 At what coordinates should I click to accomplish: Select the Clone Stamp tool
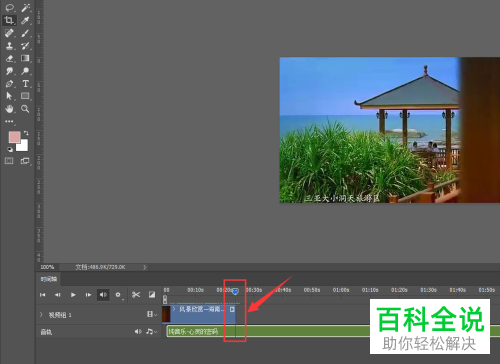[x=9, y=46]
